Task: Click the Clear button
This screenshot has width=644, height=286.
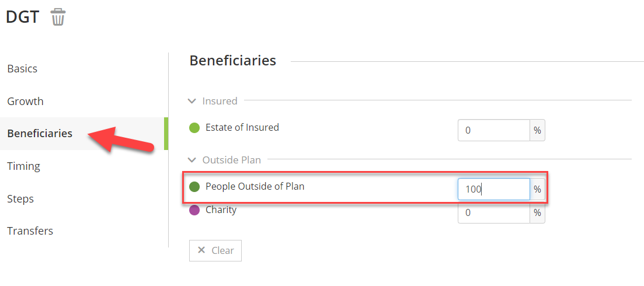Action: [215, 251]
